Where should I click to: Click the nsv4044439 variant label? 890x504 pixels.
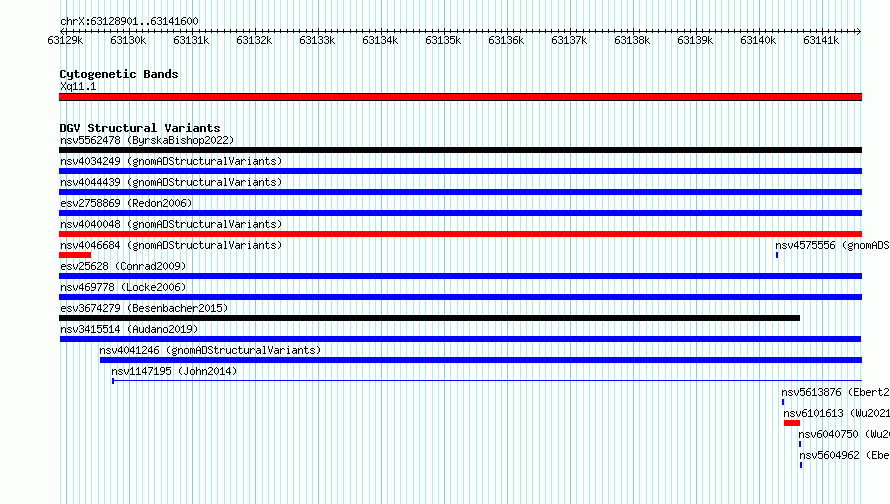tap(171, 182)
